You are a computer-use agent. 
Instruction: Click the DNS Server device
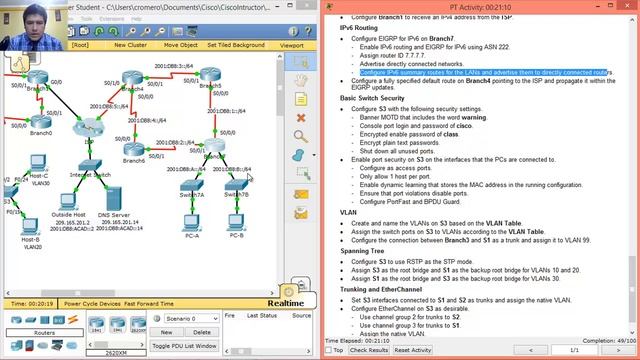pyautogui.click(x=114, y=198)
